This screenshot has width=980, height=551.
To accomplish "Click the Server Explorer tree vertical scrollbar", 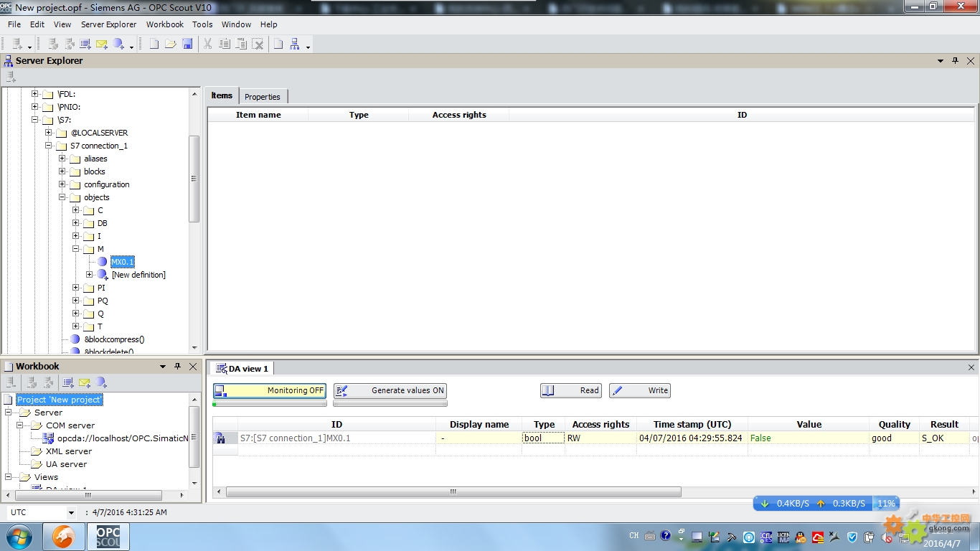I will (194, 179).
